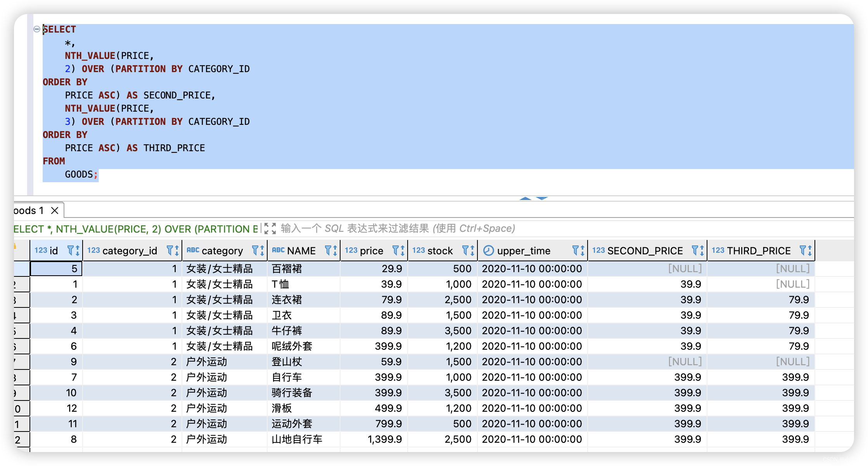Click the expand filter panel icon
This screenshot has width=868, height=466.
[270, 229]
